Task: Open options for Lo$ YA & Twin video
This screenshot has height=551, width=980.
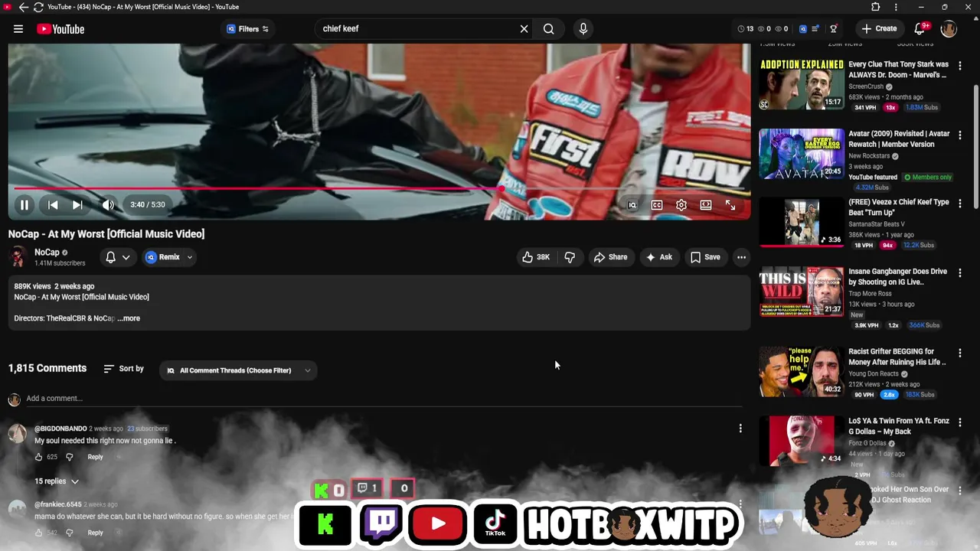Action: click(960, 422)
